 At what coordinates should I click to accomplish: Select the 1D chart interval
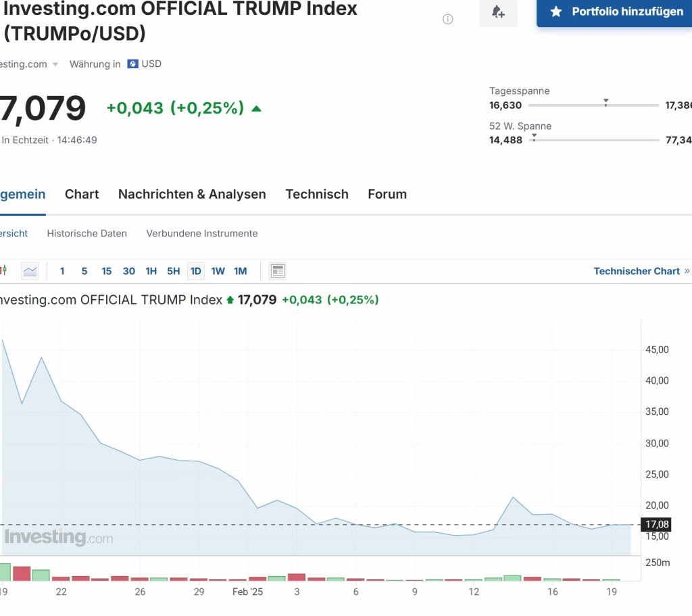[x=195, y=272]
